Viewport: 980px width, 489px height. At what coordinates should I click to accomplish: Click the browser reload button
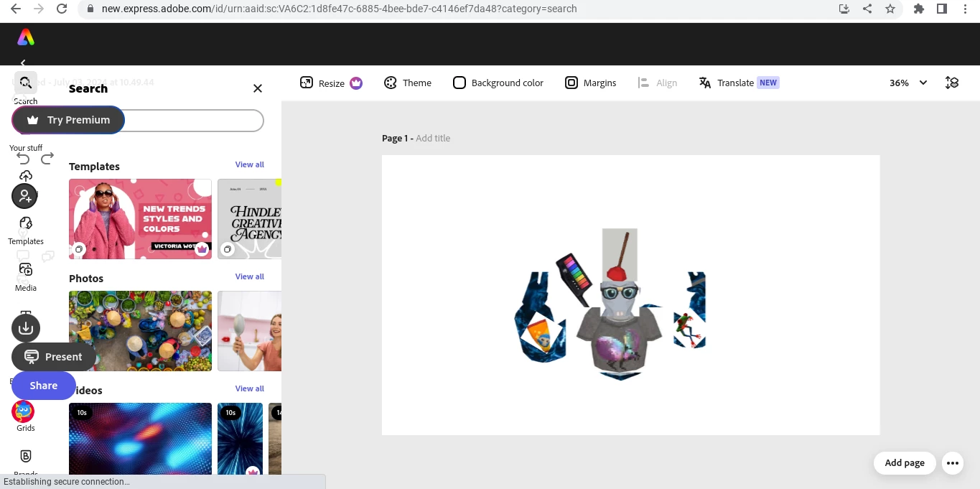click(62, 9)
